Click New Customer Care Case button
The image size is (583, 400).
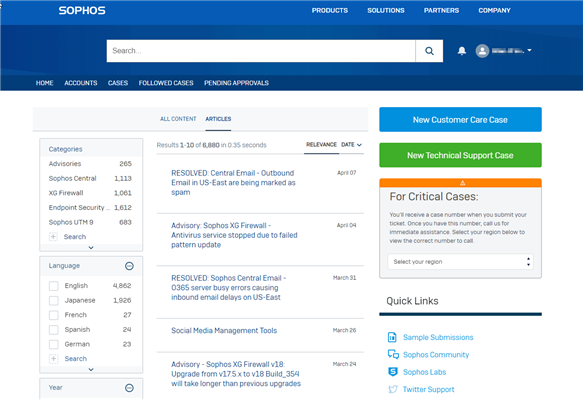click(460, 120)
